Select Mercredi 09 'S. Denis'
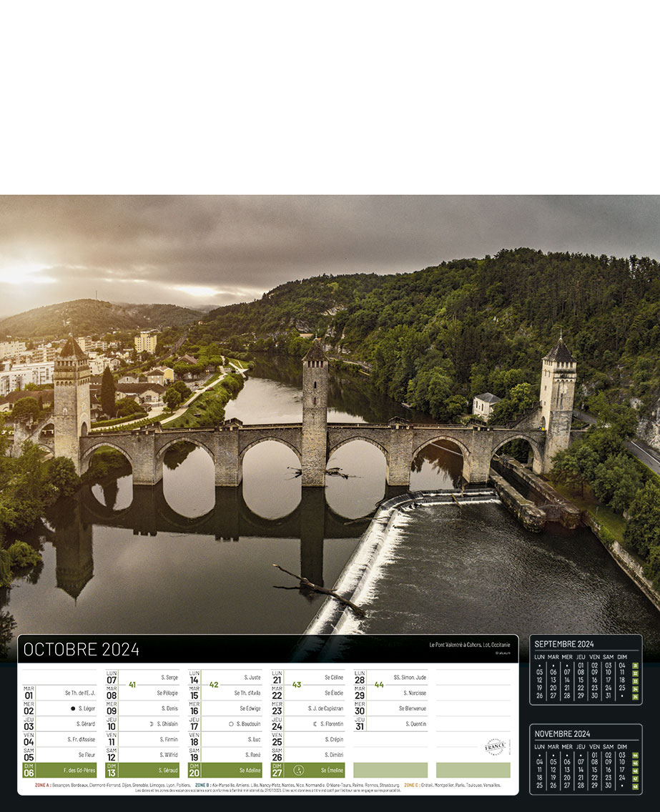This screenshot has height=812, width=660. pyautogui.click(x=142, y=708)
